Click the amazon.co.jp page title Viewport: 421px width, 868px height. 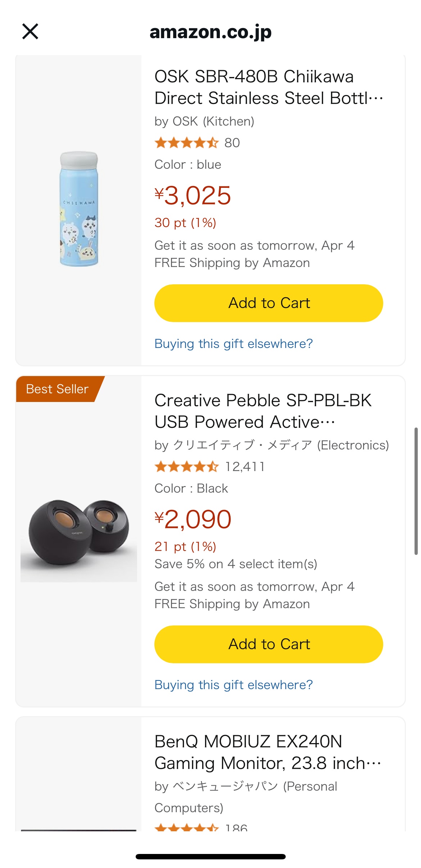coord(210,32)
